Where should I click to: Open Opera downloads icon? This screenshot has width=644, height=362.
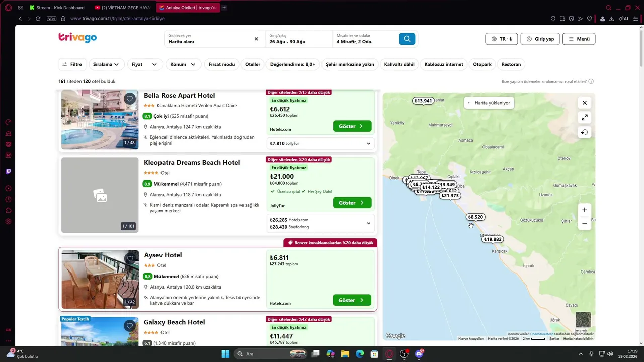(x=611, y=19)
